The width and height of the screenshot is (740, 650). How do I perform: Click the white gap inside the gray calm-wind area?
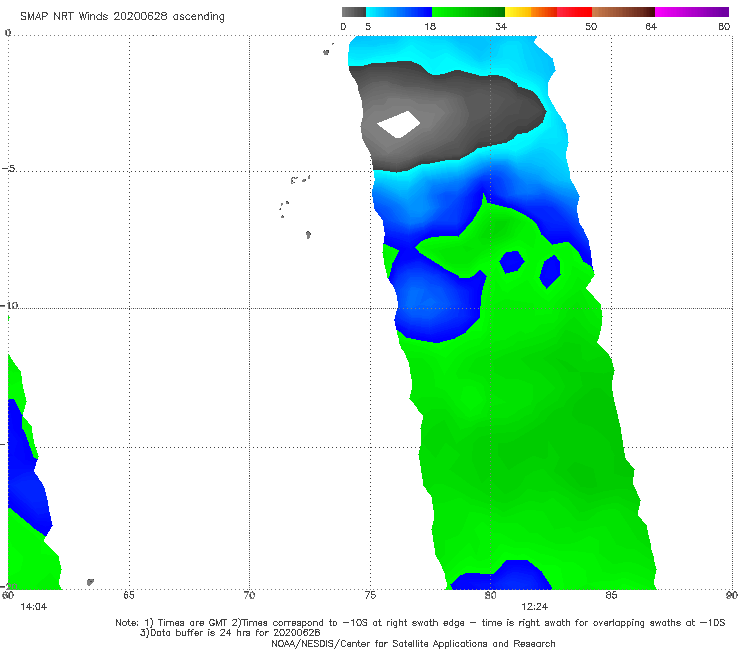pos(399,125)
